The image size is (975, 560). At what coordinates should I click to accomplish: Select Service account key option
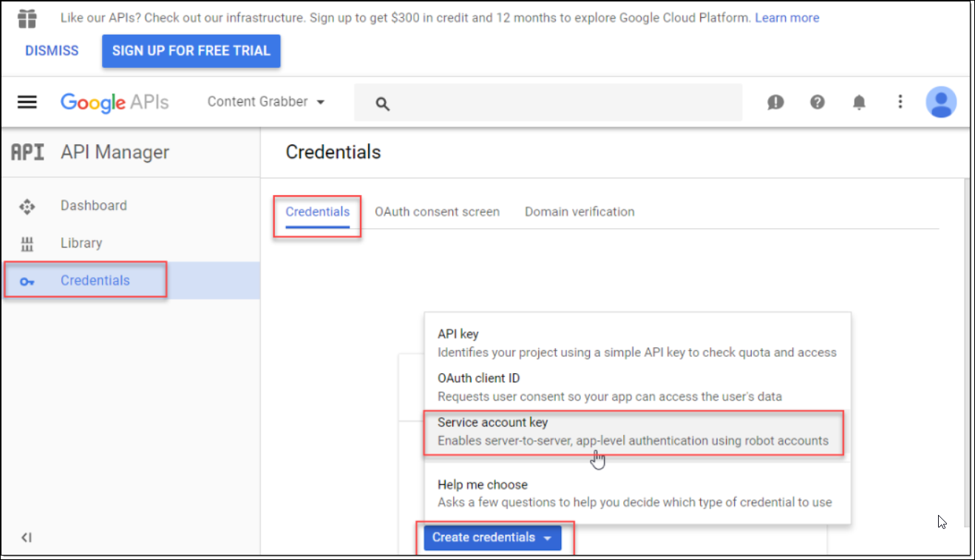633,431
